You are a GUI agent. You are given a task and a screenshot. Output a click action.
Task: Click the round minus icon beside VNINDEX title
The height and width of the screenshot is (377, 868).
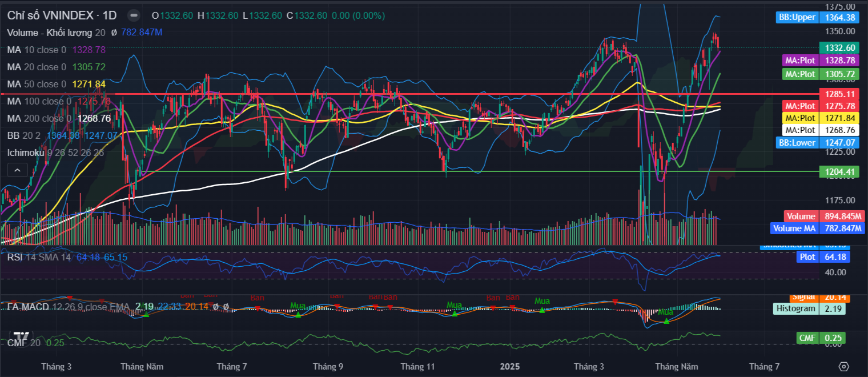click(x=133, y=15)
